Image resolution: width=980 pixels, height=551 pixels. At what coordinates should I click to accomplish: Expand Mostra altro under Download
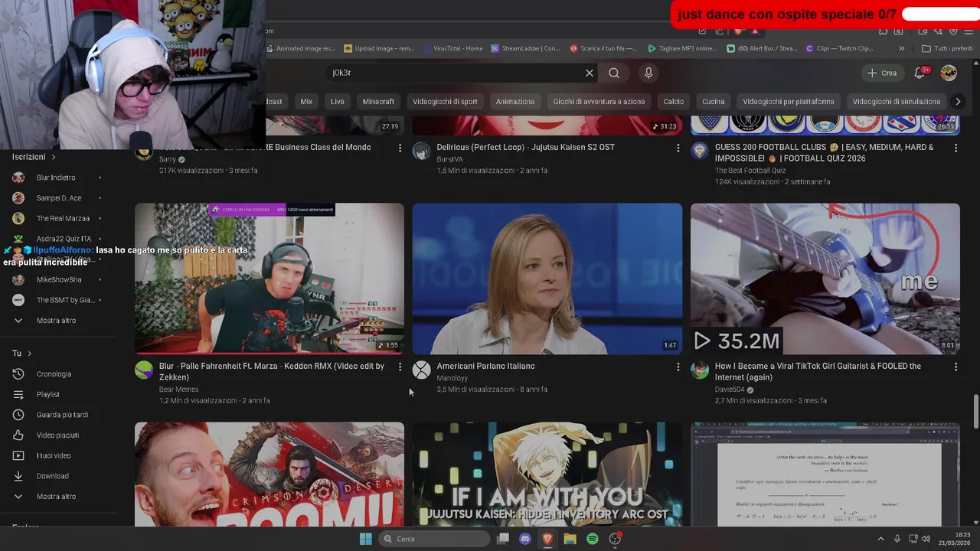57,497
